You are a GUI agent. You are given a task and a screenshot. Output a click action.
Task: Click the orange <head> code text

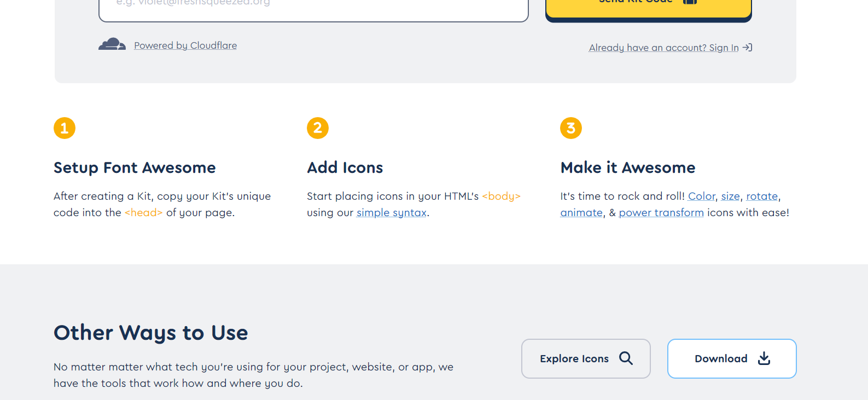pyautogui.click(x=143, y=213)
